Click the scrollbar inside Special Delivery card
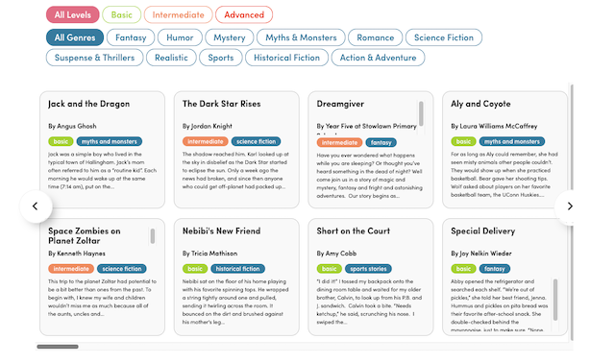This screenshot has height=364, width=615. pyautogui.click(x=555, y=300)
